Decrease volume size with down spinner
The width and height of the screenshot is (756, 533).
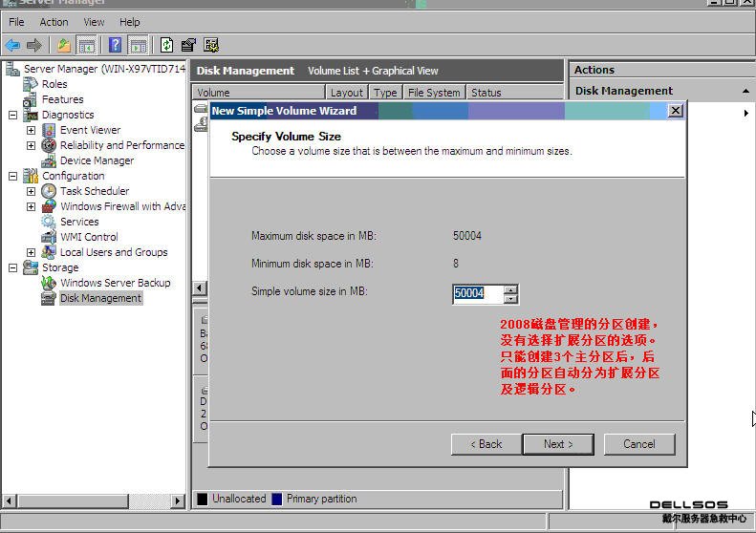coord(510,298)
